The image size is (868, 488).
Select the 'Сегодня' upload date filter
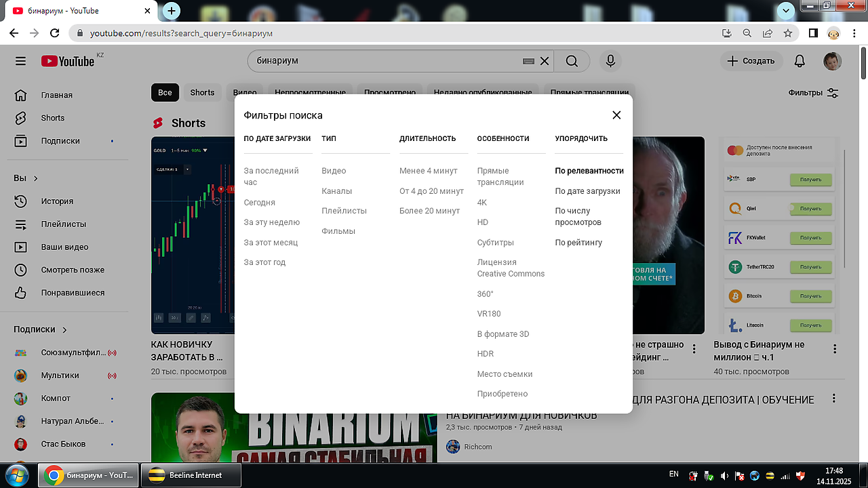coord(260,203)
